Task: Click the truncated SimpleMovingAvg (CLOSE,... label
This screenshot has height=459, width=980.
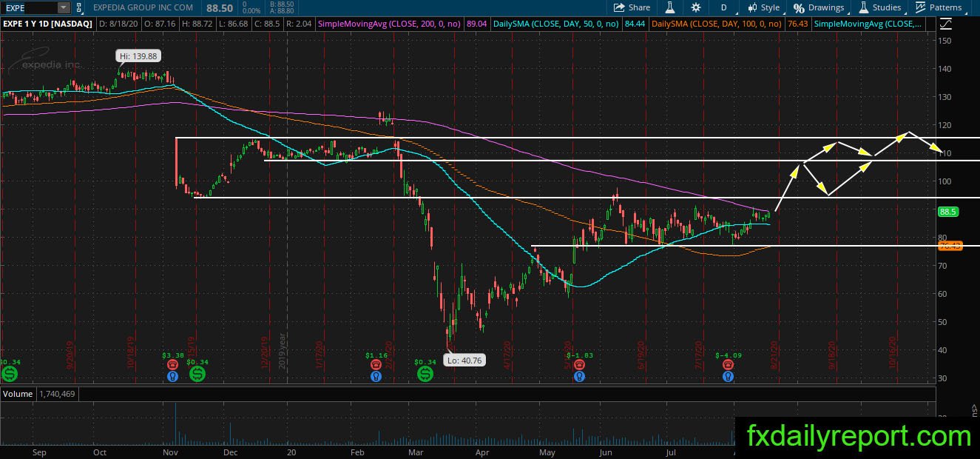Action: pos(868,24)
